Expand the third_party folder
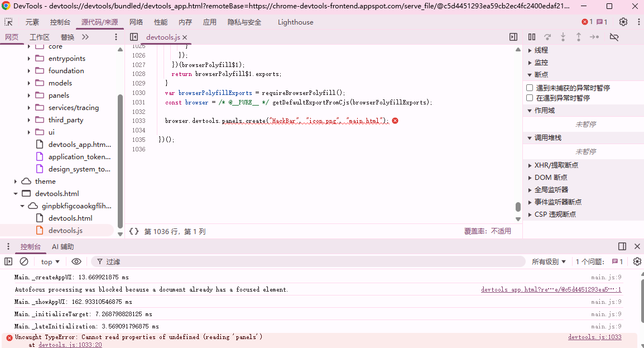The width and height of the screenshot is (644, 348). point(29,120)
